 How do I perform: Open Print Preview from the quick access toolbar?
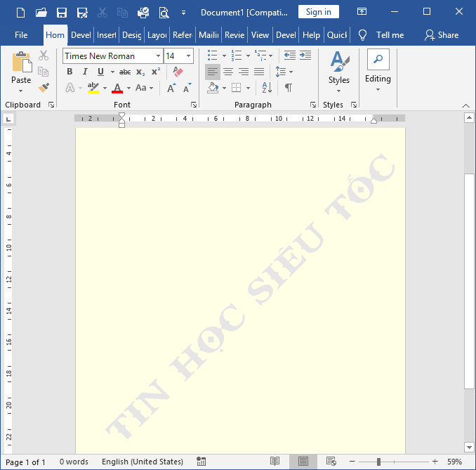(164, 13)
